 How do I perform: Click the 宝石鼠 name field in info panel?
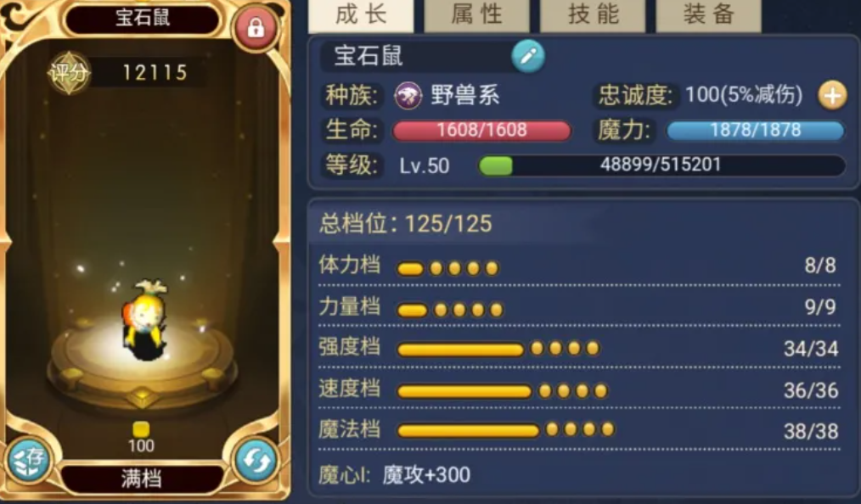[x=417, y=56]
